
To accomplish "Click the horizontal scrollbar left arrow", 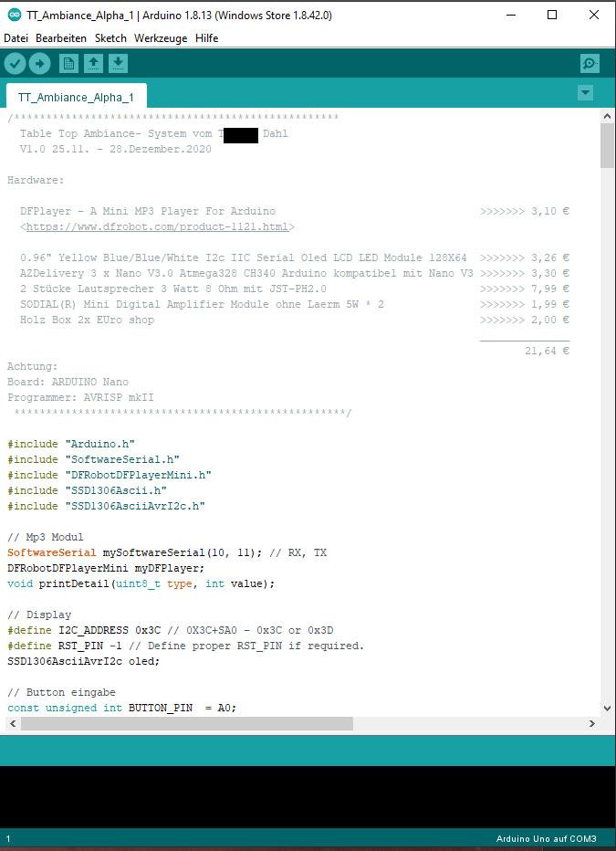I will click(x=14, y=723).
